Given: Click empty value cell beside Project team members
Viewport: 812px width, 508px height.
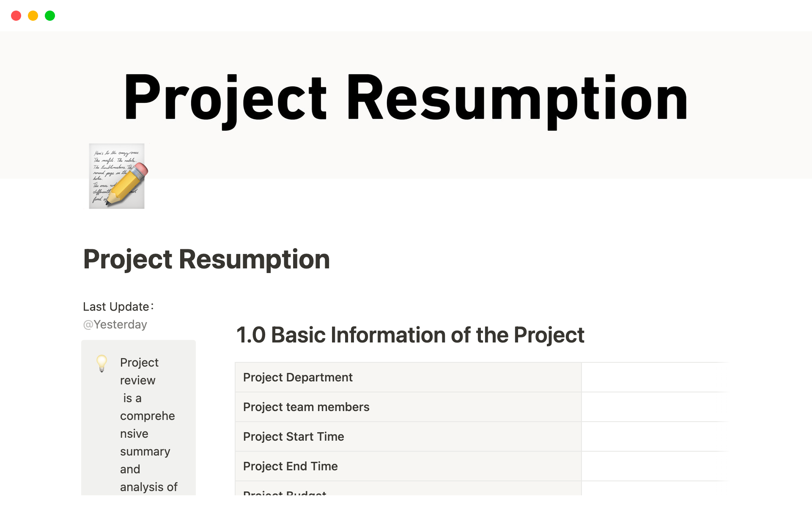Looking at the screenshot, I should pyautogui.click(x=653, y=407).
